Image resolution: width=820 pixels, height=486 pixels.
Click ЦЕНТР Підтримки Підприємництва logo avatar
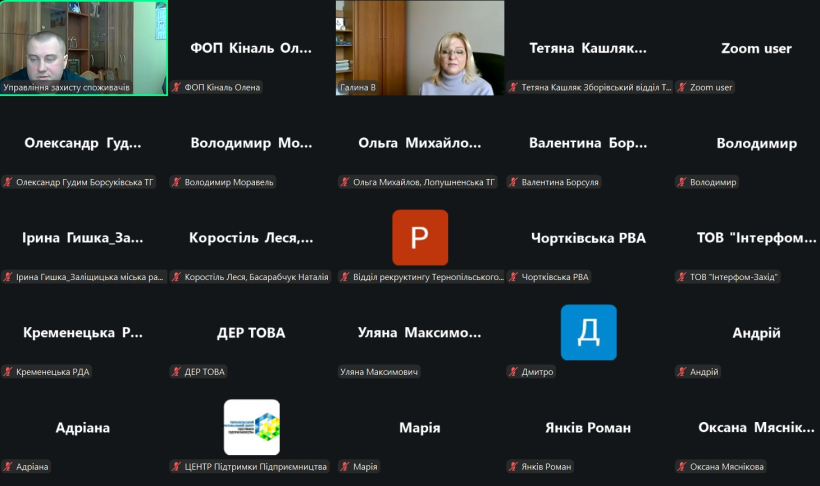point(252,427)
